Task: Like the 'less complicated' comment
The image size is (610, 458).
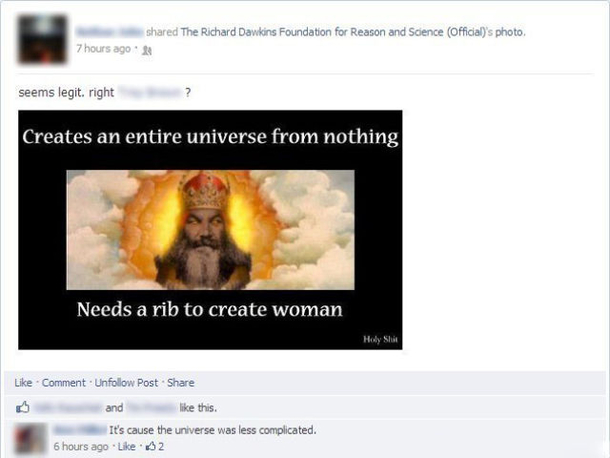Action: click(x=126, y=446)
